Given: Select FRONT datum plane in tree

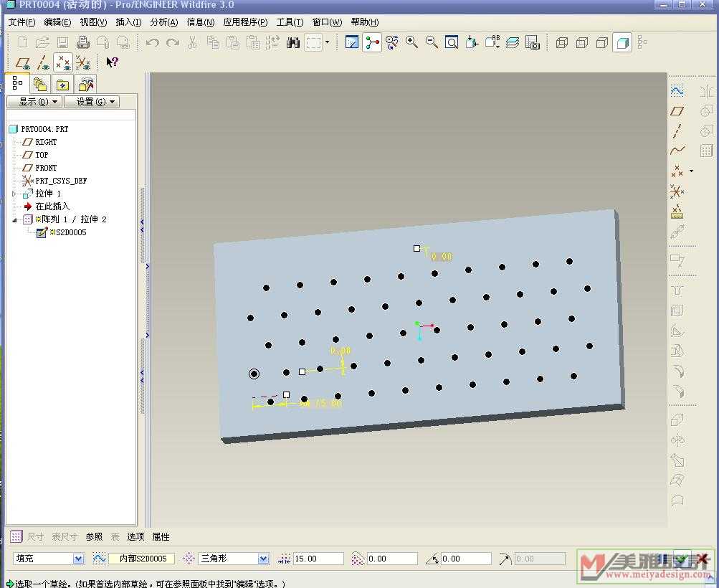Looking at the screenshot, I should (x=46, y=167).
